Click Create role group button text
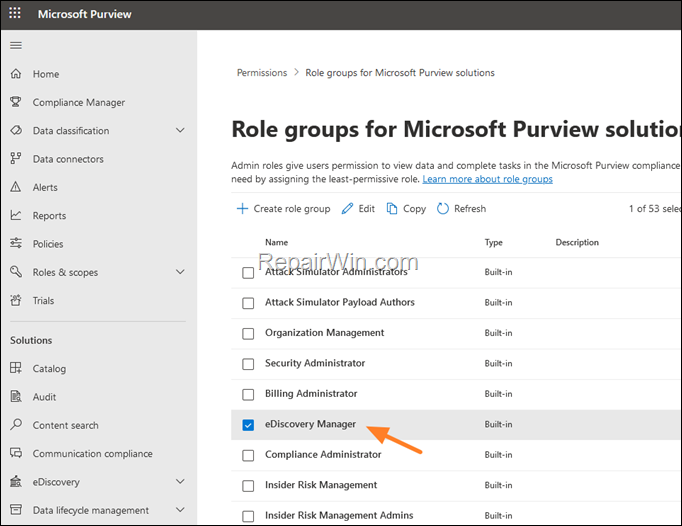 click(291, 209)
